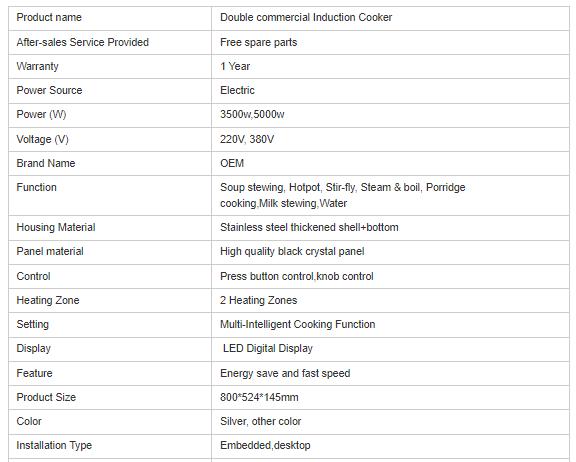Click 'Multi-Intelligent Cooking Function' setting value
The width and height of the screenshot is (576, 462).
[298, 324]
